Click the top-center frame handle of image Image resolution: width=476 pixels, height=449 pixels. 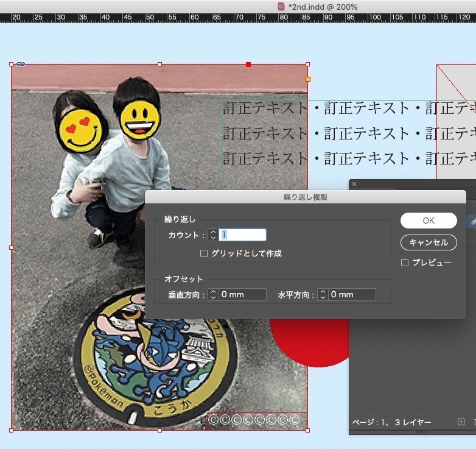[160, 65]
